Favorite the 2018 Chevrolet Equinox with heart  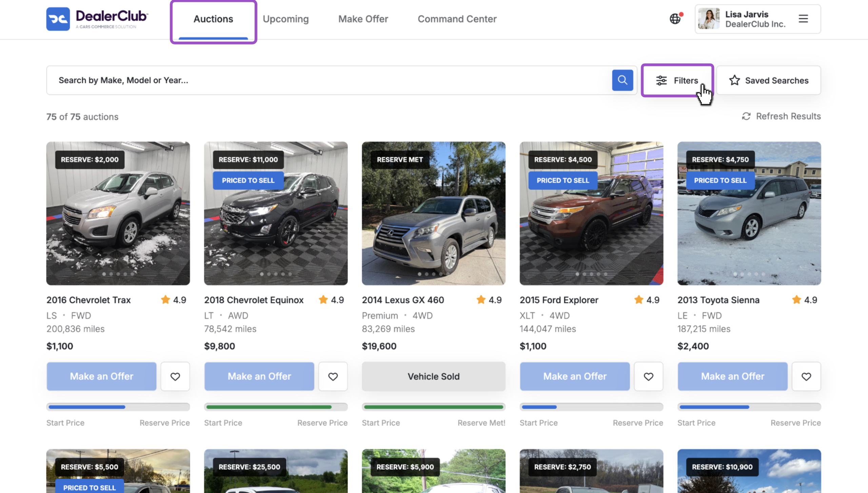(x=333, y=376)
